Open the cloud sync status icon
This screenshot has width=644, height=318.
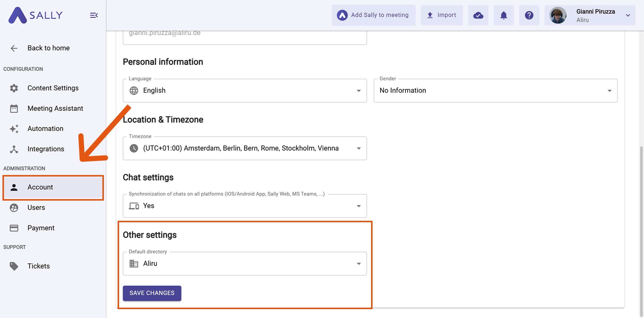click(x=478, y=15)
